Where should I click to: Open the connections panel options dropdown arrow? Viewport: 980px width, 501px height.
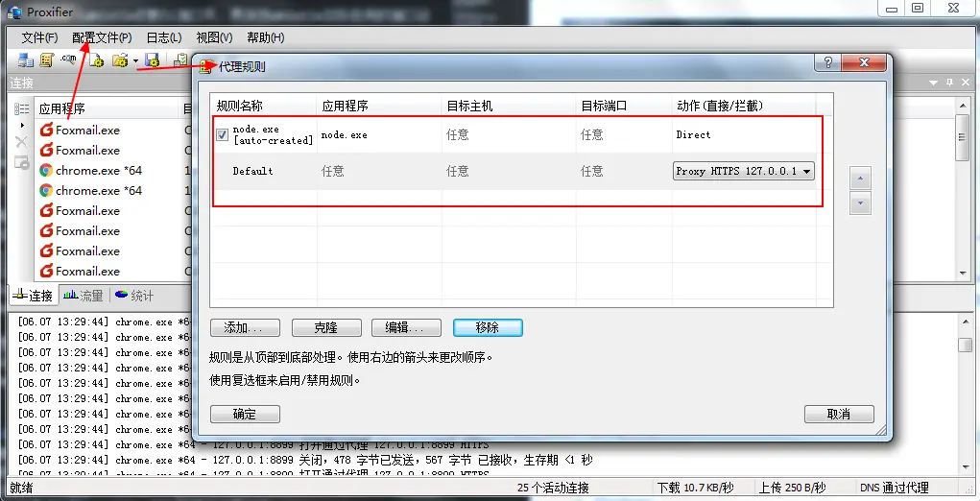[x=934, y=83]
